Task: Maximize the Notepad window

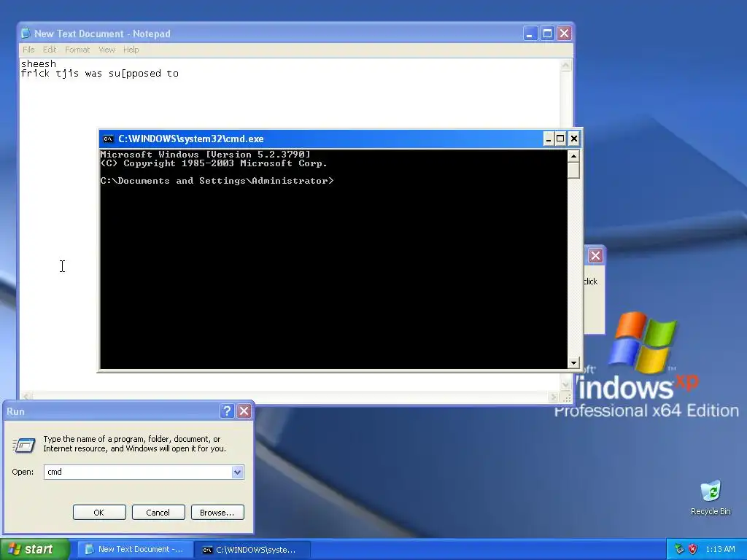Action: (x=547, y=34)
